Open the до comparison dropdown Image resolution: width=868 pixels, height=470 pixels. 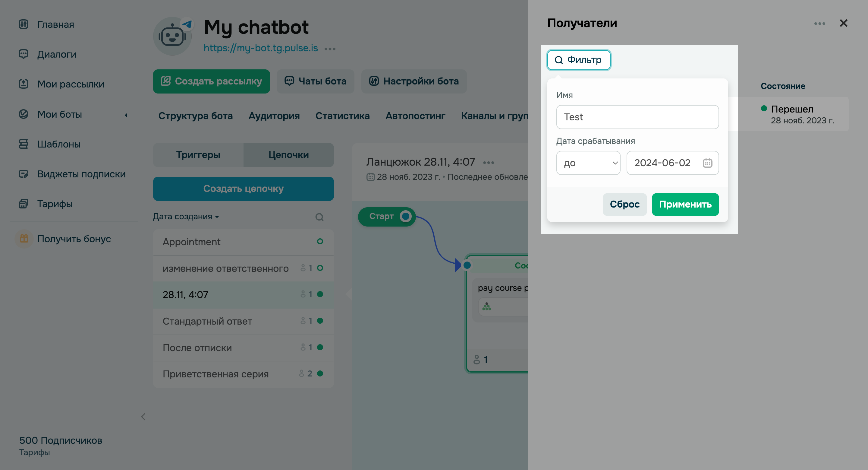(588, 163)
